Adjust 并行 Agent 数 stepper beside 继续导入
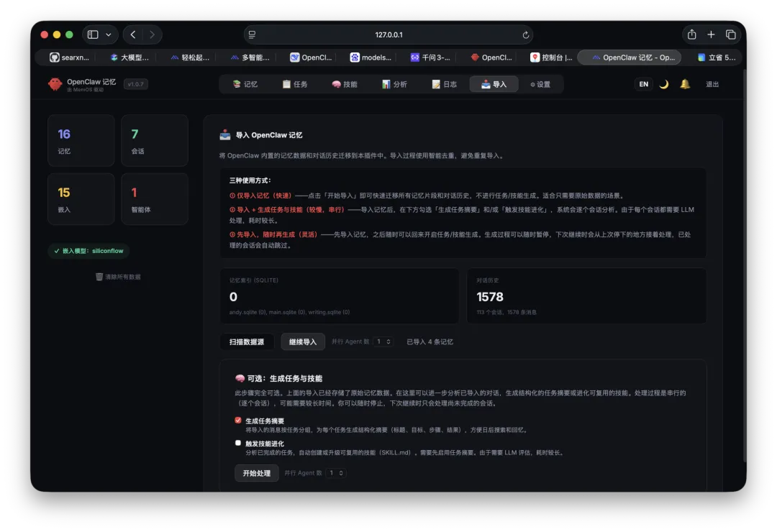 point(383,341)
